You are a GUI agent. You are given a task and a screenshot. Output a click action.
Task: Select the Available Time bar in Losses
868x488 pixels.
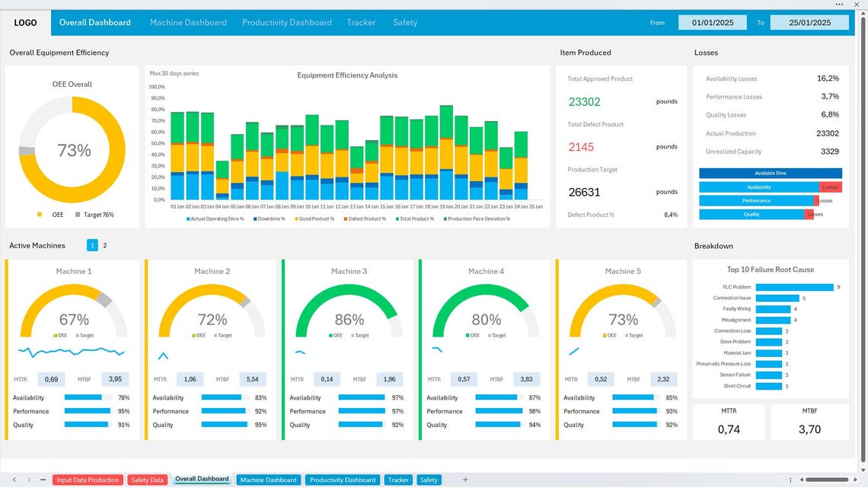[x=771, y=173]
